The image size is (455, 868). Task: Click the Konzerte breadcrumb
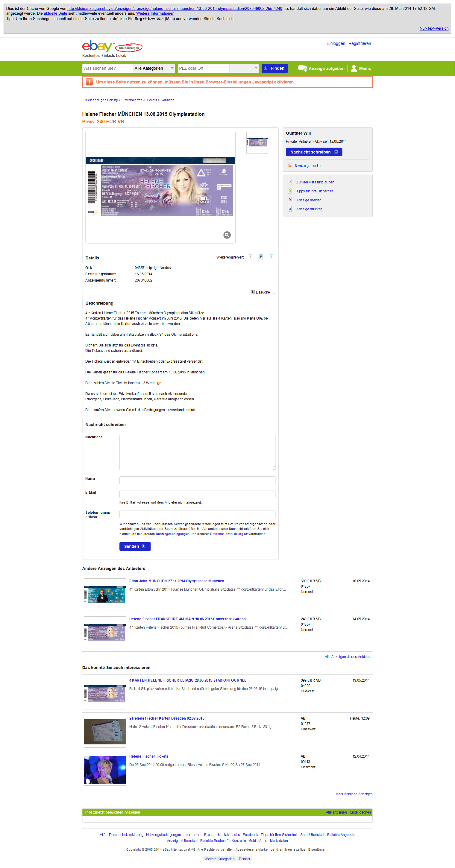(168, 100)
